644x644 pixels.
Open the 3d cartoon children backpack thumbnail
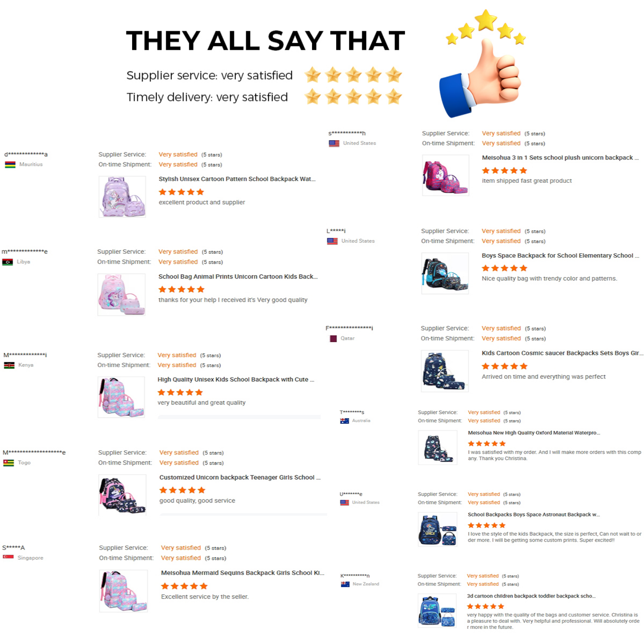pyautogui.click(x=437, y=611)
